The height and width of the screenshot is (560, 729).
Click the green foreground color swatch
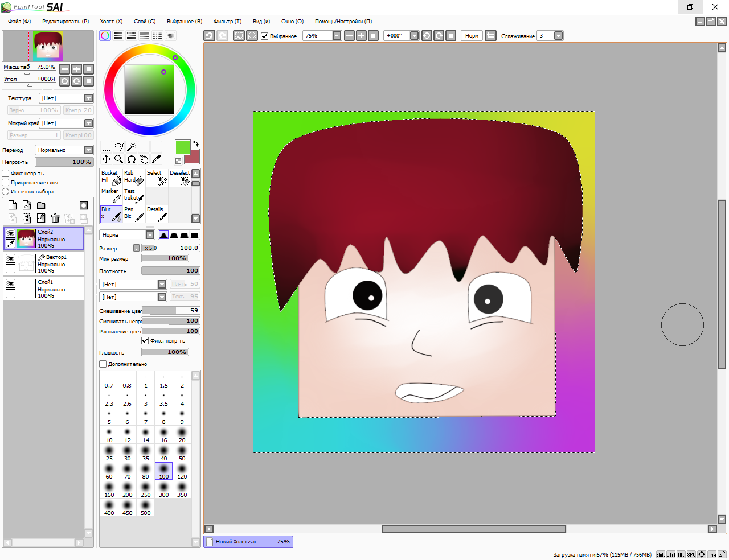(182, 147)
